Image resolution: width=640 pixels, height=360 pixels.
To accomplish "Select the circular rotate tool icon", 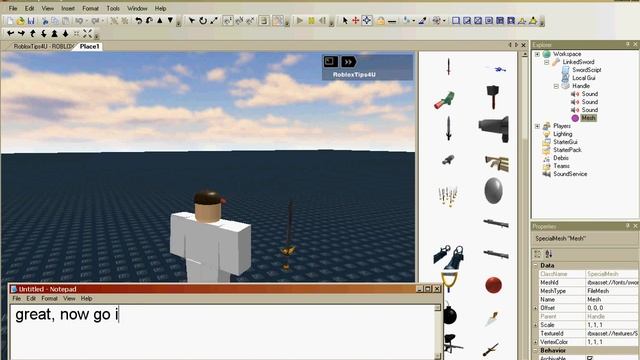I will pyautogui.click(x=203, y=20).
